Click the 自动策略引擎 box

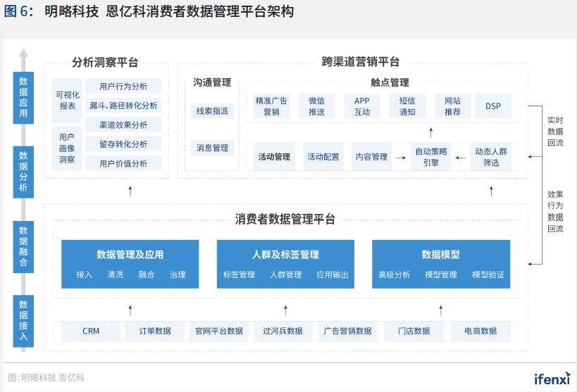click(x=431, y=156)
